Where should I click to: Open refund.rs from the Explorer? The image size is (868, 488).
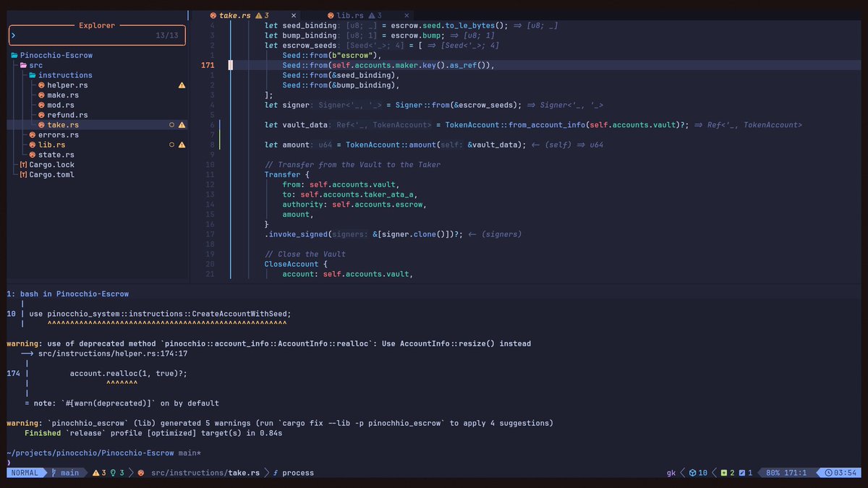(67, 115)
